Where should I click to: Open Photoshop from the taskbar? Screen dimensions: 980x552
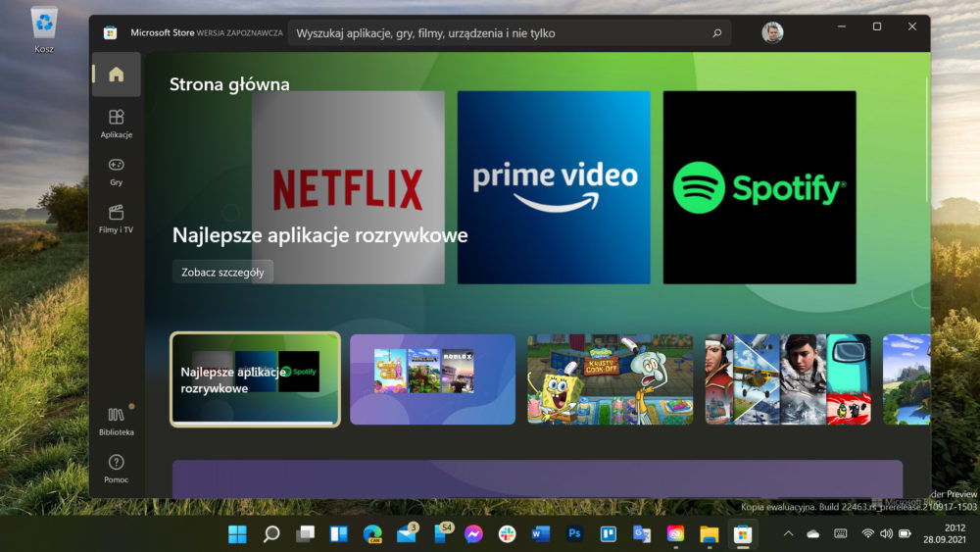coord(574,534)
